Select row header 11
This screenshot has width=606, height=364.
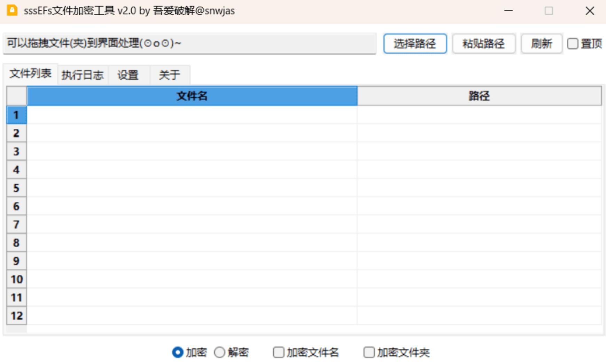(x=16, y=298)
